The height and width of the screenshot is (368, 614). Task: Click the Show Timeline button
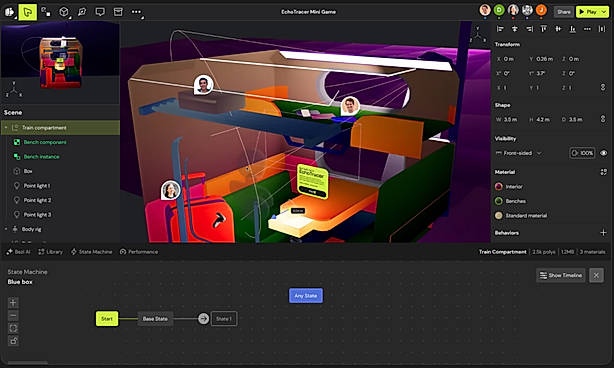pyautogui.click(x=561, y=276)
